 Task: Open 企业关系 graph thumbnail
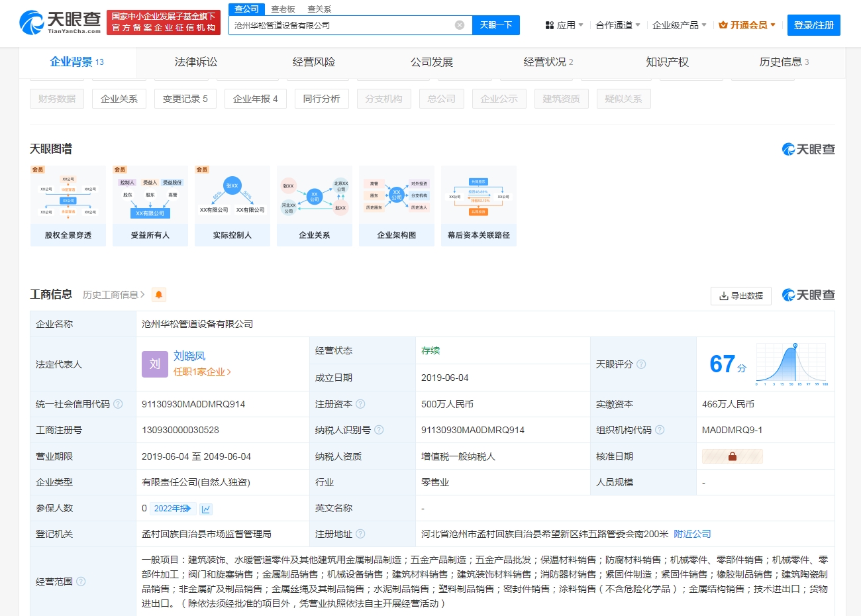pyautogui.click(x=315, y=206)
